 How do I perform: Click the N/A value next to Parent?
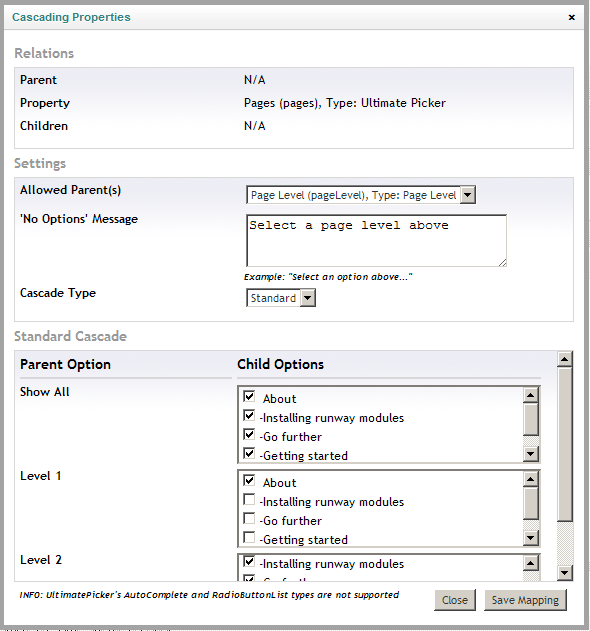tap(255, 80)
